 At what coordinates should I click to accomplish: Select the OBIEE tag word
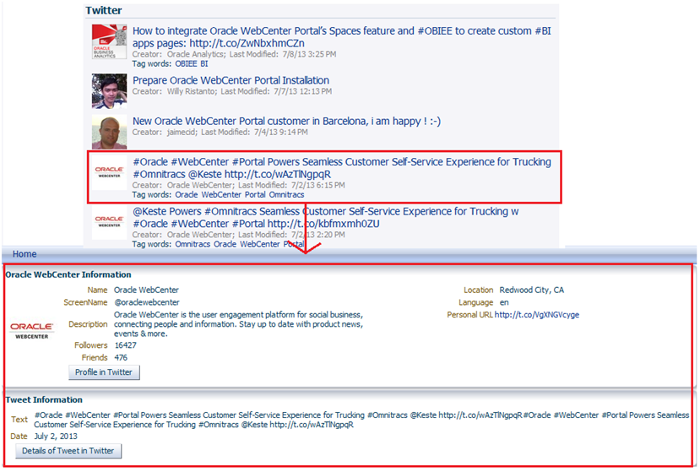tap(186, 64)
